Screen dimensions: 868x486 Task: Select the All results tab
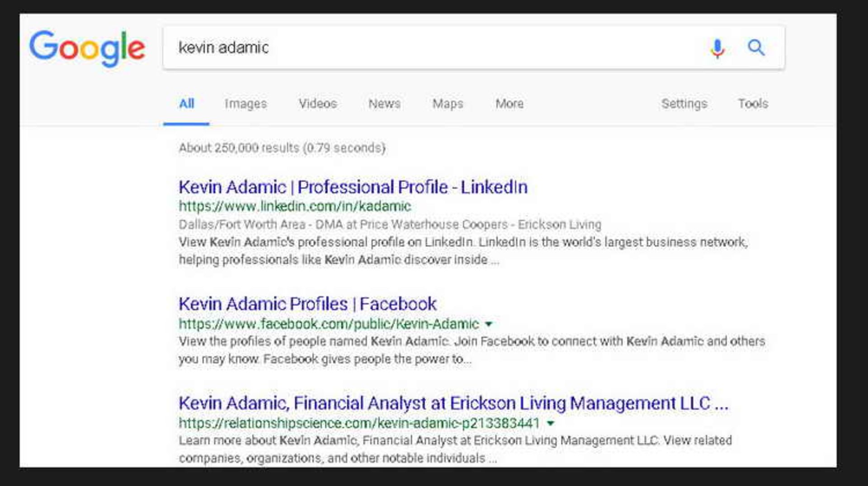pyautogui.click(x=186, y=104)
